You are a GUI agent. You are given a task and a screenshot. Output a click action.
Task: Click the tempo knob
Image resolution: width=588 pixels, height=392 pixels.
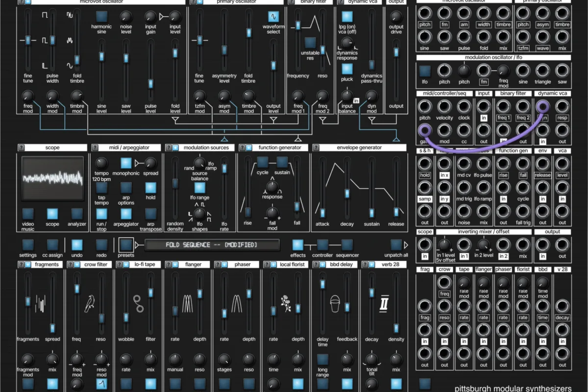(x=101, y=163)
